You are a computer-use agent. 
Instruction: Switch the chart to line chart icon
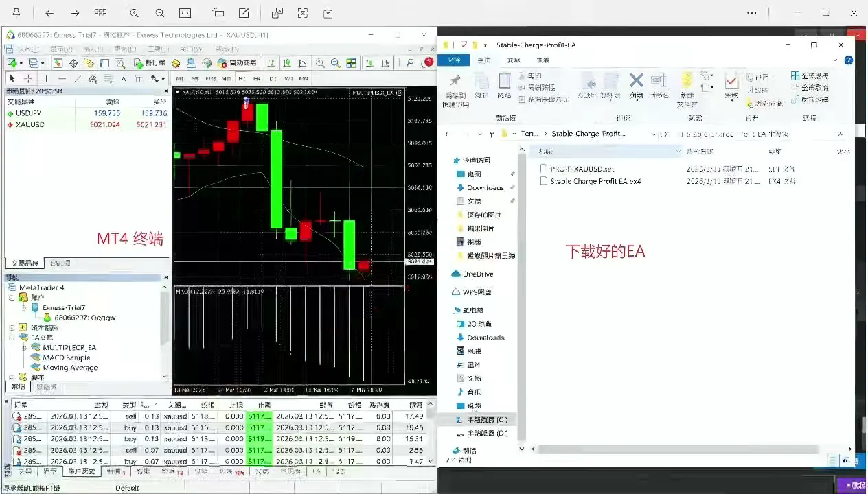coord(302,62)
